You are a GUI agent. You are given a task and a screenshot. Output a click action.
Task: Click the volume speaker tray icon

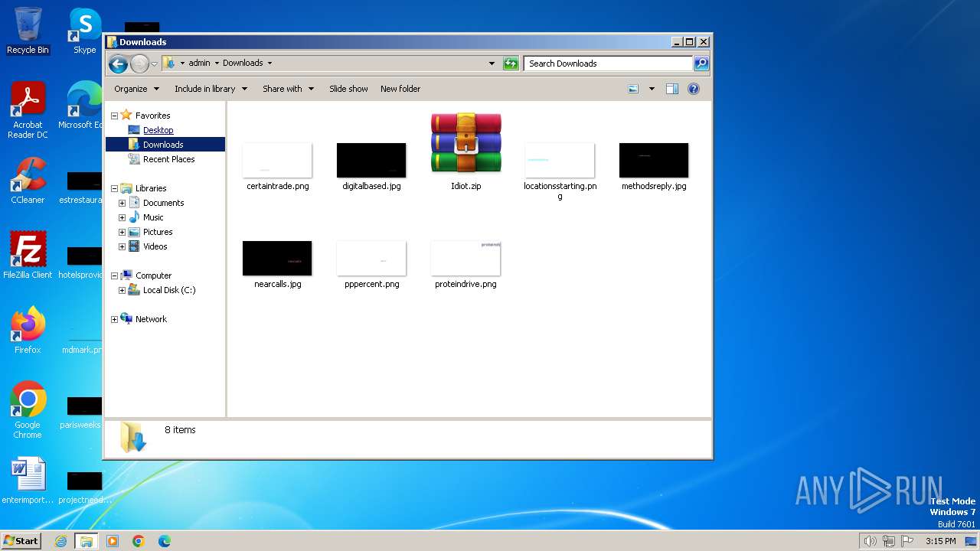point(870,541)
